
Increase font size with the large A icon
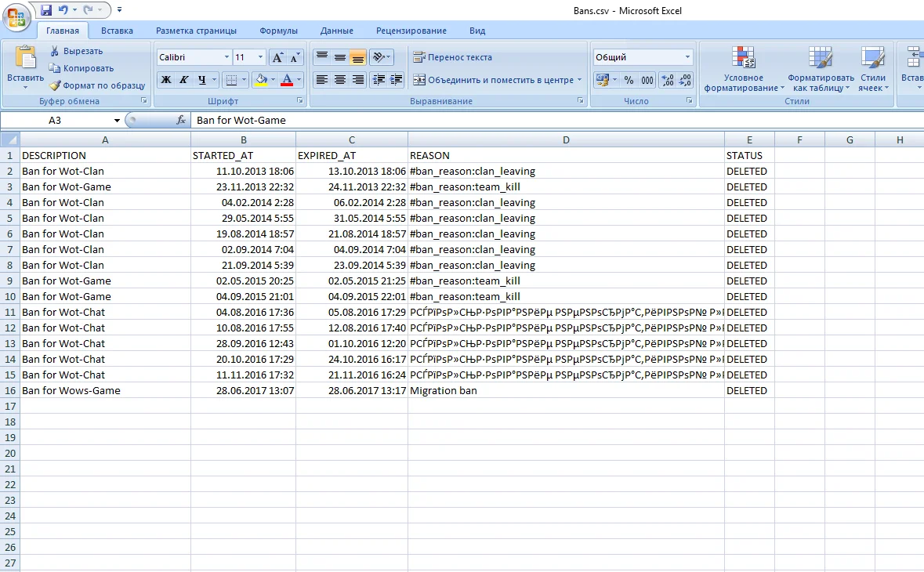pyautogui.click(x=277, y=57)
